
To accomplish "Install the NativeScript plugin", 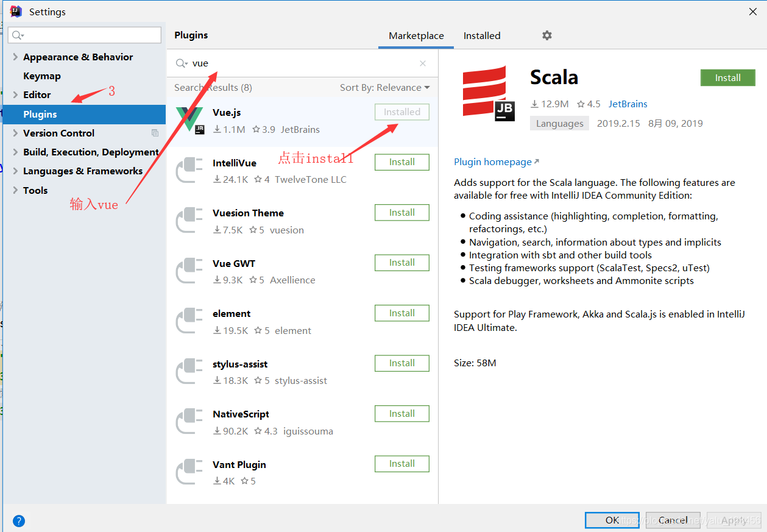I will [x=402, y=414].
